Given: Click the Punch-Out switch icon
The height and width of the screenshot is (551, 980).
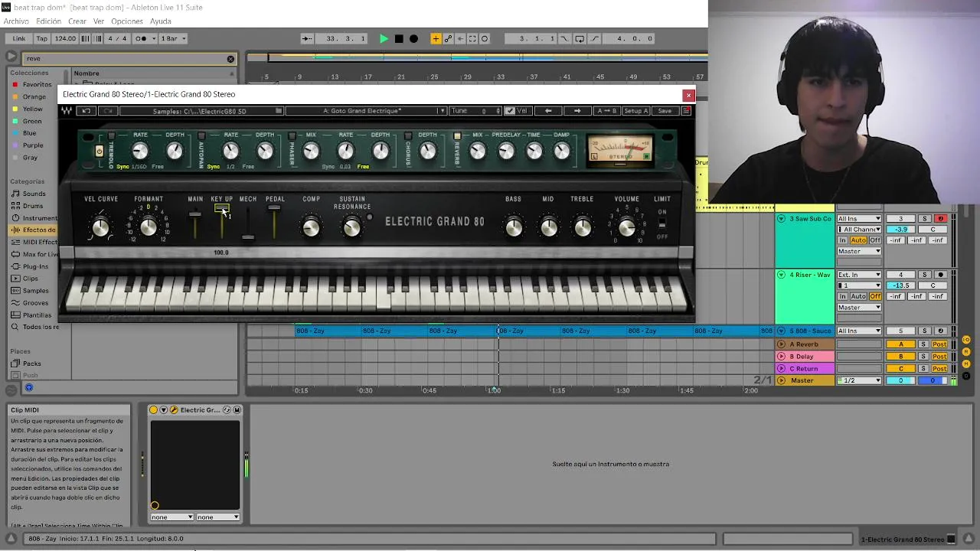Looking at the screenshot, I should coord(595,38).
